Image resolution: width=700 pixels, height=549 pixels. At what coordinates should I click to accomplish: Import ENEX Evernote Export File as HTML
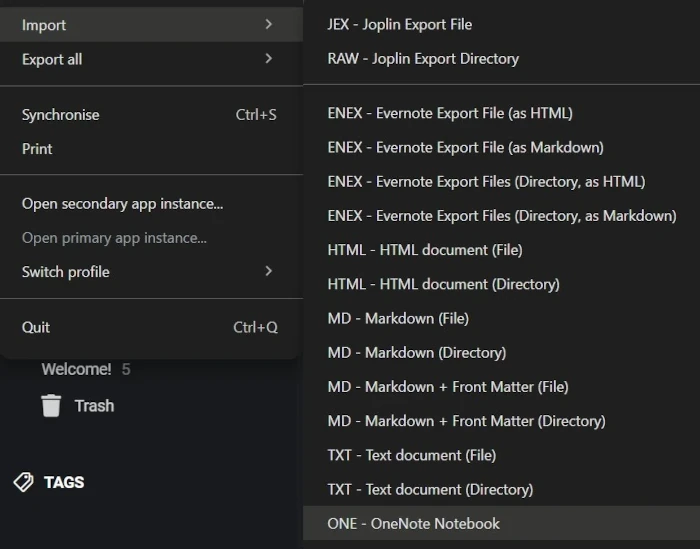(x=501, y=113)
